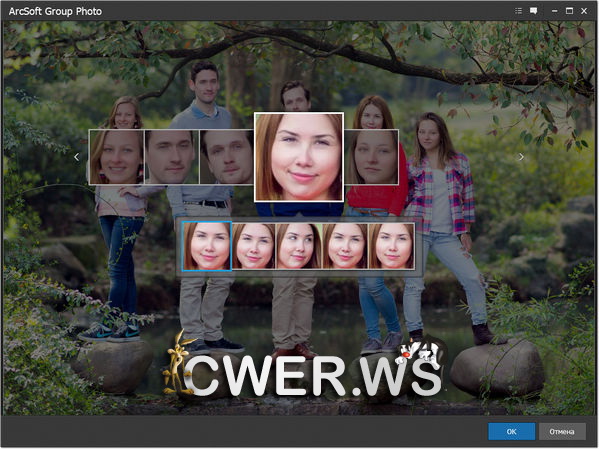Open the feedback speech bubble icon
This screenshot has width=599, height=449.
tap(534, 11)
